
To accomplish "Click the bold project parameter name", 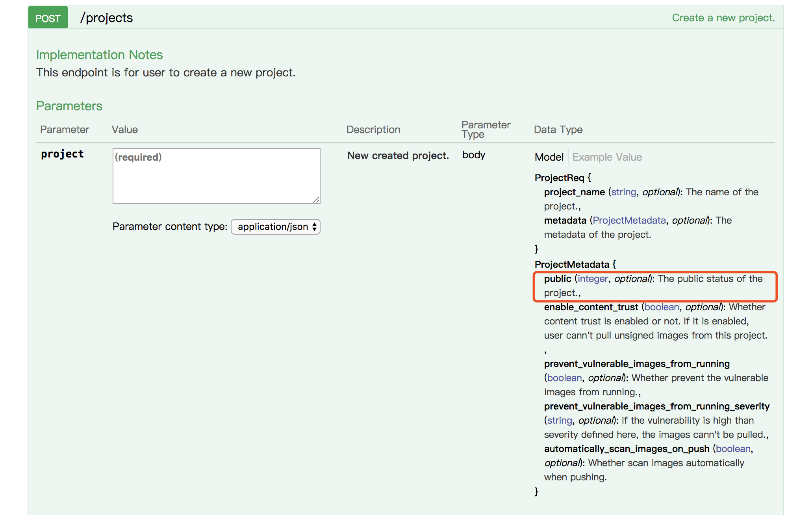I will click(62, 154).
